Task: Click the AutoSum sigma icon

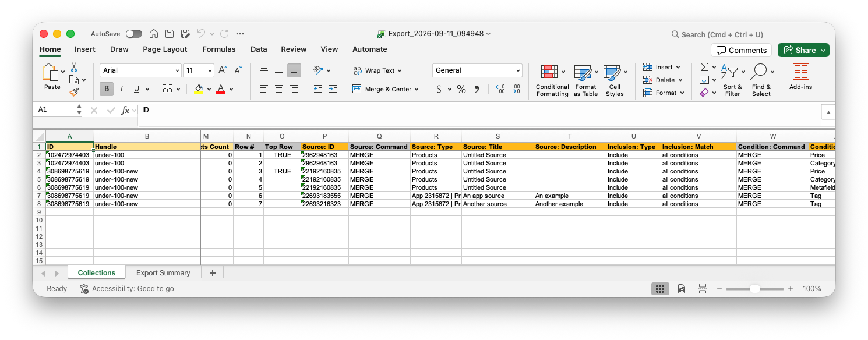Action: tap(704, 67)
